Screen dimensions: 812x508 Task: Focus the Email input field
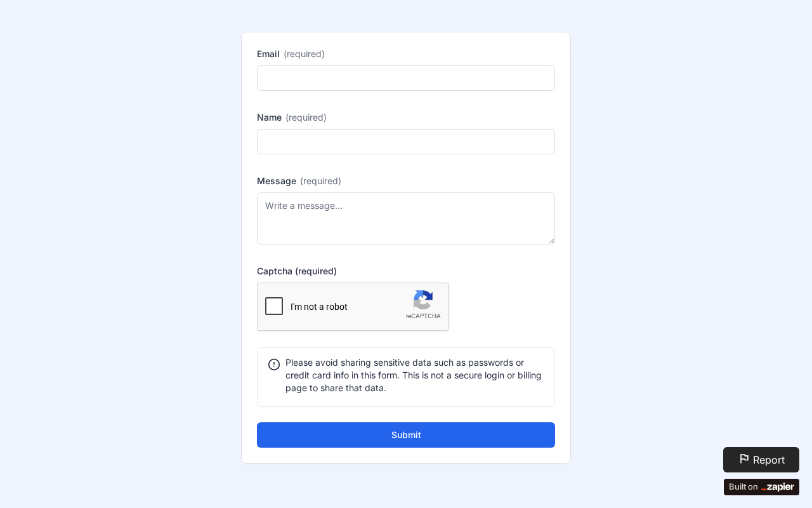coord(406,78)
